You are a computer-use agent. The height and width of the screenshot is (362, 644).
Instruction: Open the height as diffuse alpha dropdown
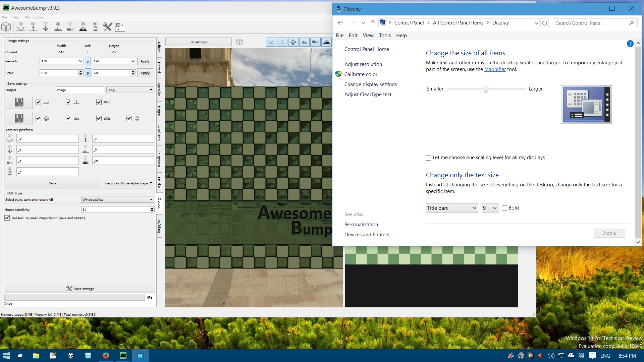coord(129,183)
